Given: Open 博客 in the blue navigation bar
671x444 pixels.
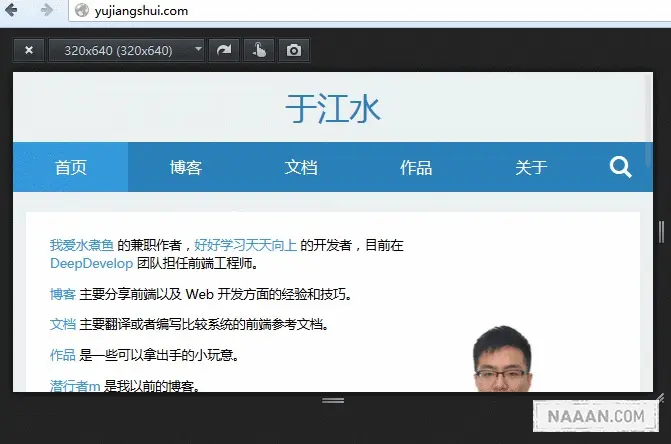Looking at the screenshot, I should coord(186,167).
